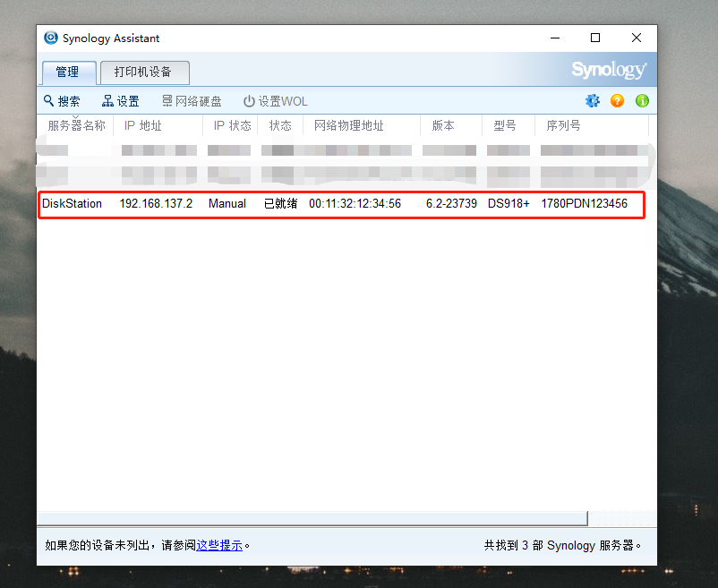
Task: Click the 共找到 3 部 Synology 服务器 status text
Action: (563, 545)
